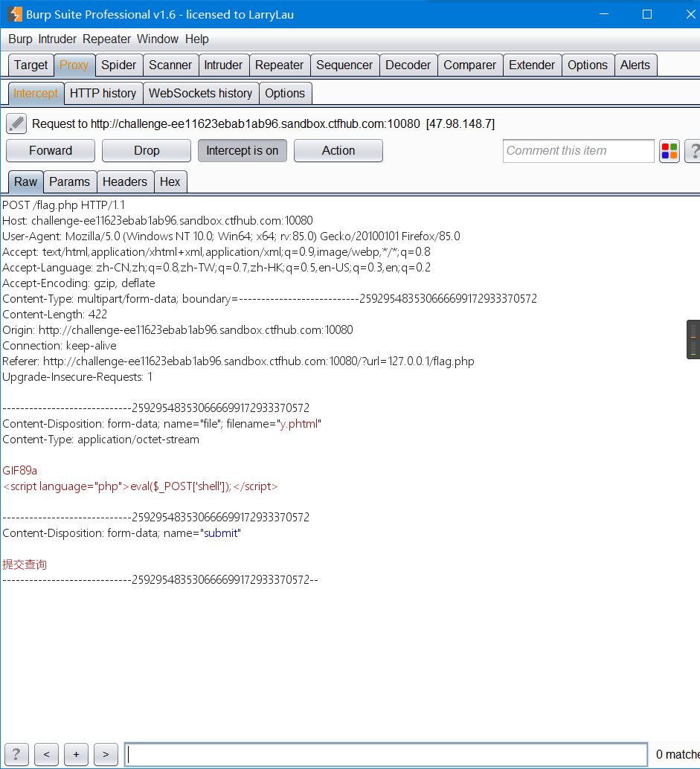This screenshot has width=700, height=769.
Task: Open the main Options tab
Action: point(588,65)
